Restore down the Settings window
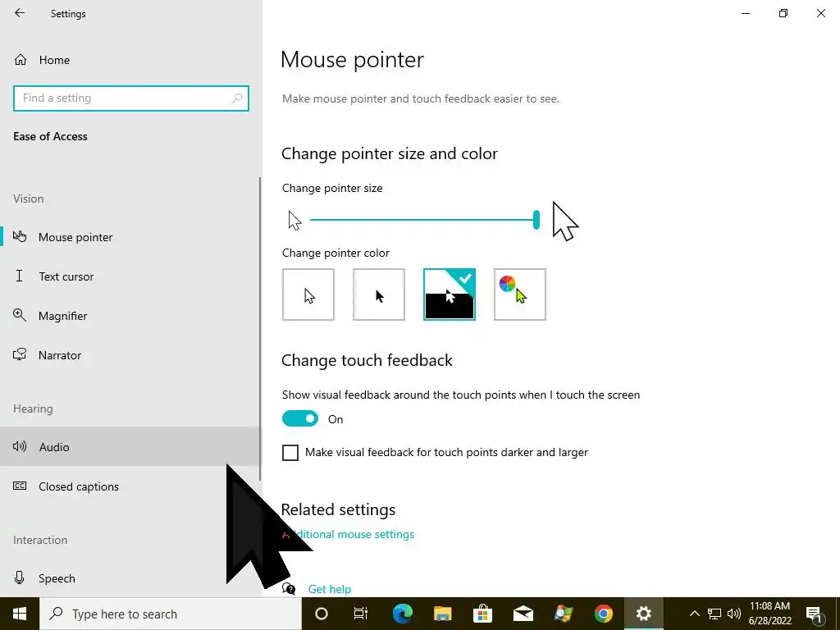 (783, 13)
